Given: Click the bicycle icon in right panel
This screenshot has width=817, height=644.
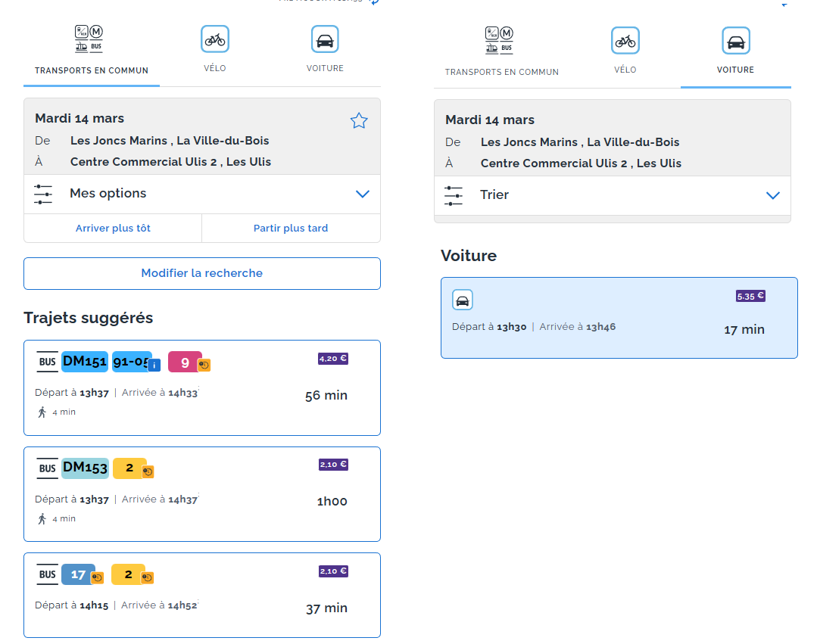Looking at the screenshot, I should [x=625, y=41].
